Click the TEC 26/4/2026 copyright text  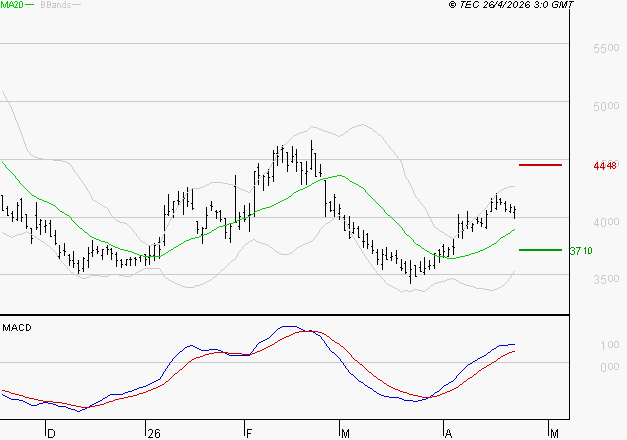pos(511,5)
